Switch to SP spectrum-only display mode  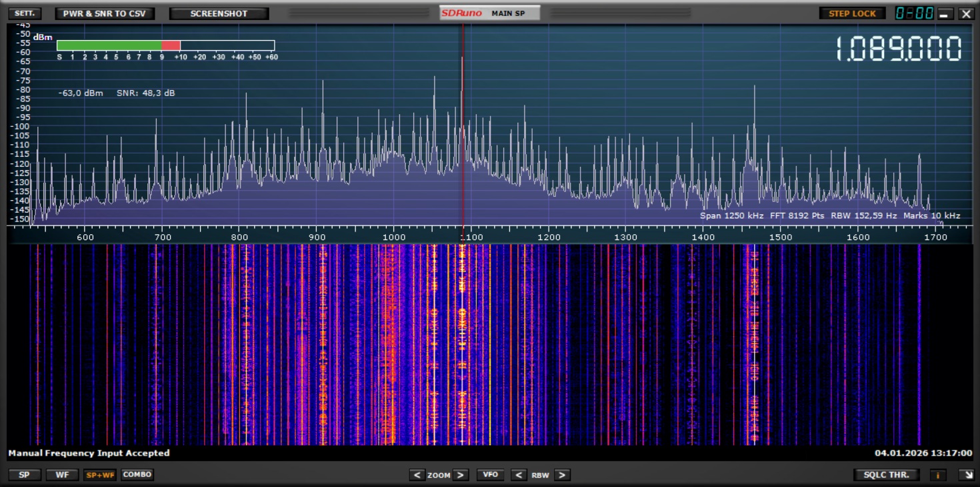click(25, 475)
